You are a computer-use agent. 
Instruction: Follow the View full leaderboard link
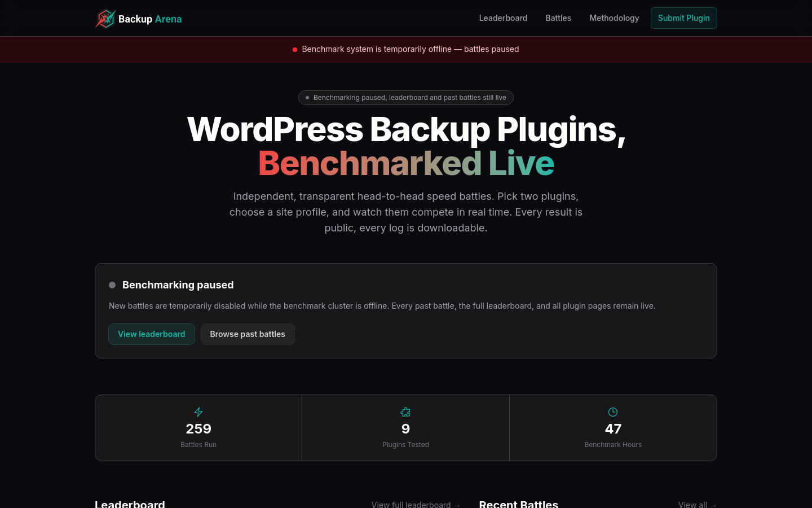pyautogui.click(x=416, y=504)
